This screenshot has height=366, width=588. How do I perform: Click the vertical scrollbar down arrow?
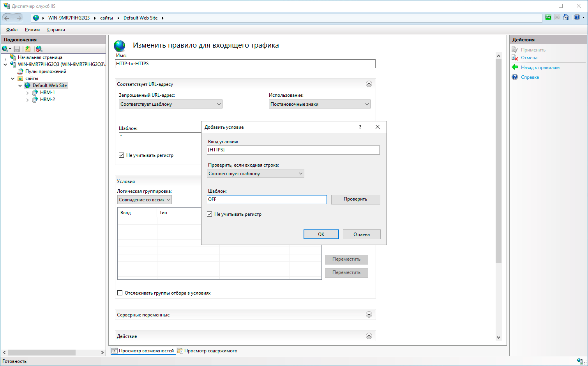tap(498, 337)
